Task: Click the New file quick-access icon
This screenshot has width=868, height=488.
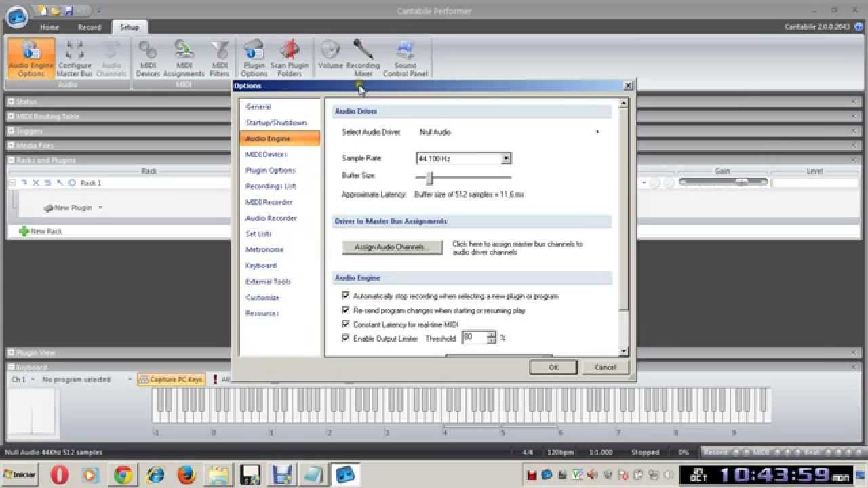Action: point(43,11)
